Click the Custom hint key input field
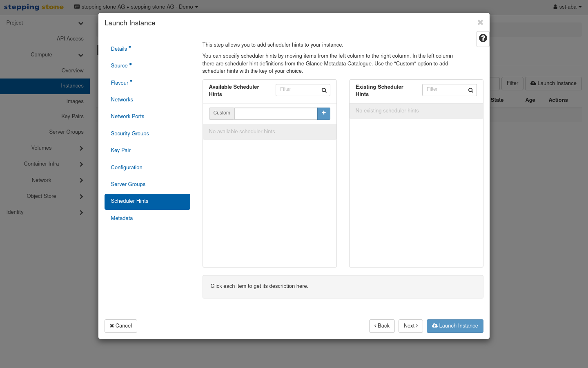This screenshot has height=368, width=588. pos(276,113)
